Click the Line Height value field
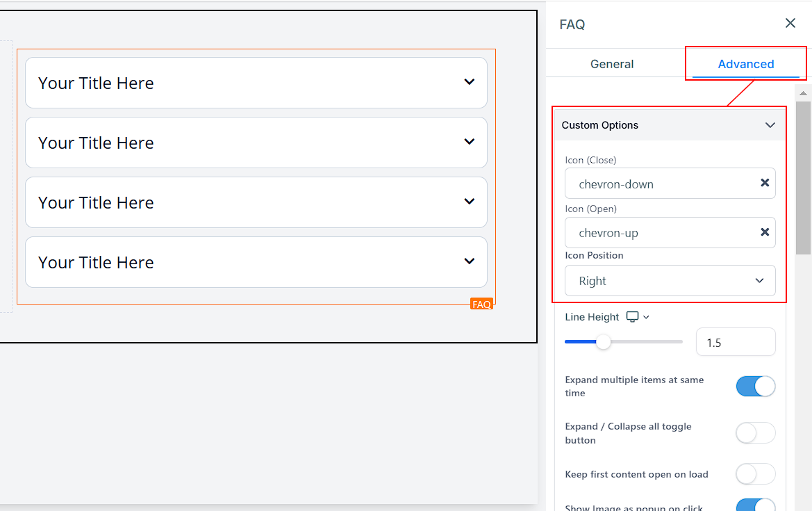This screenshot has width=812, height=511. click(x=735, y=343)
